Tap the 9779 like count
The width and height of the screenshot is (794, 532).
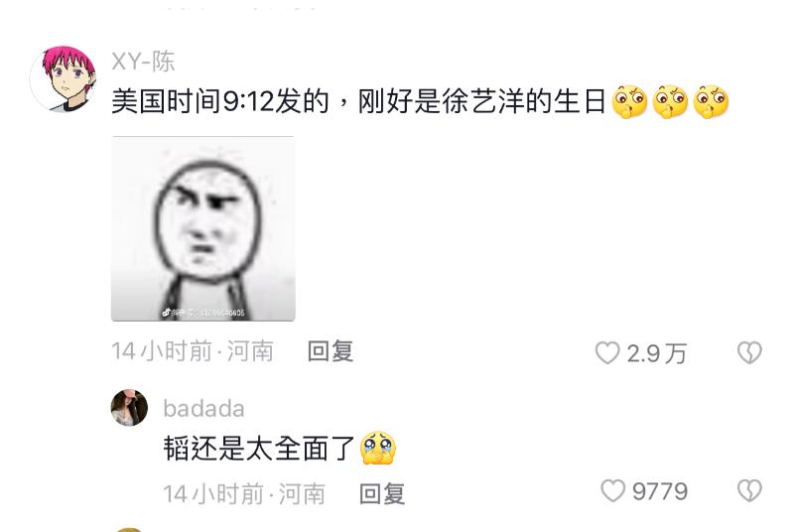tap(660, 491)
